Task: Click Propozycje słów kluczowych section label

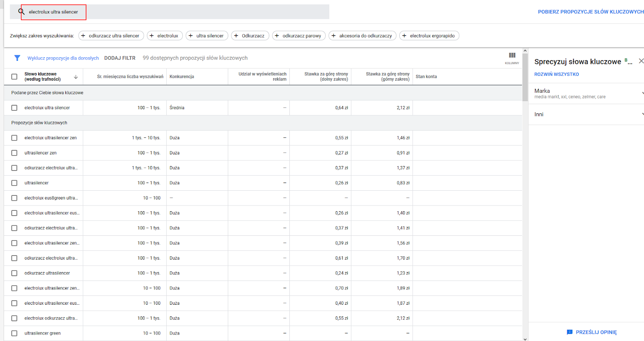Action: [x=39, y=123]
